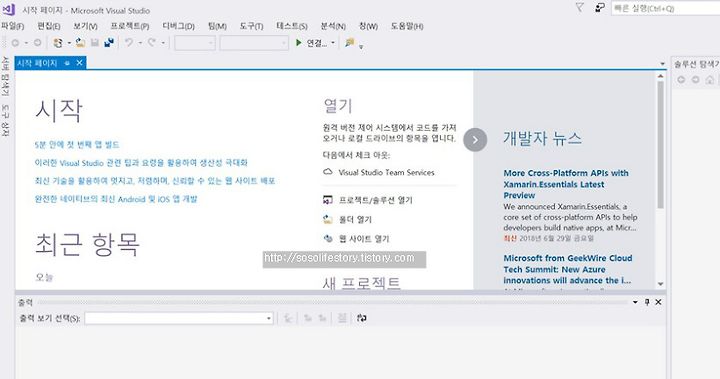Open the toolbar options overflow arrow

[x=361, y=46]
